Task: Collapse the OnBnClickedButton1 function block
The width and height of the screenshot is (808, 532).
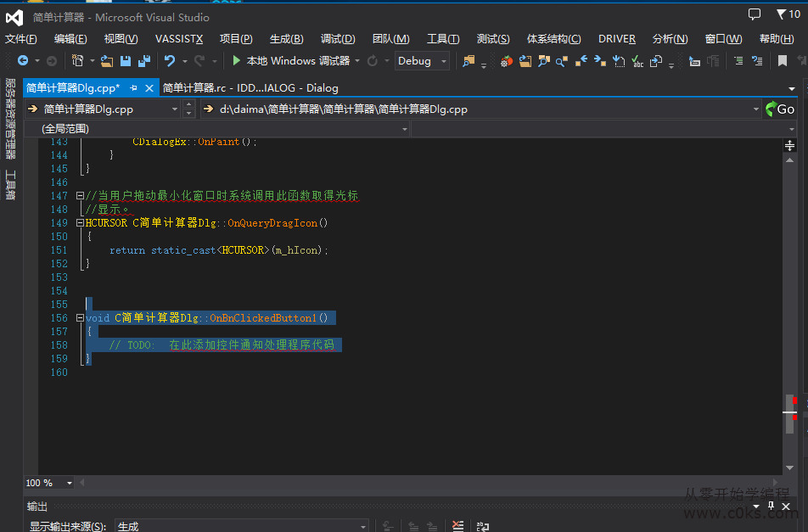Action: click(80, 318)
